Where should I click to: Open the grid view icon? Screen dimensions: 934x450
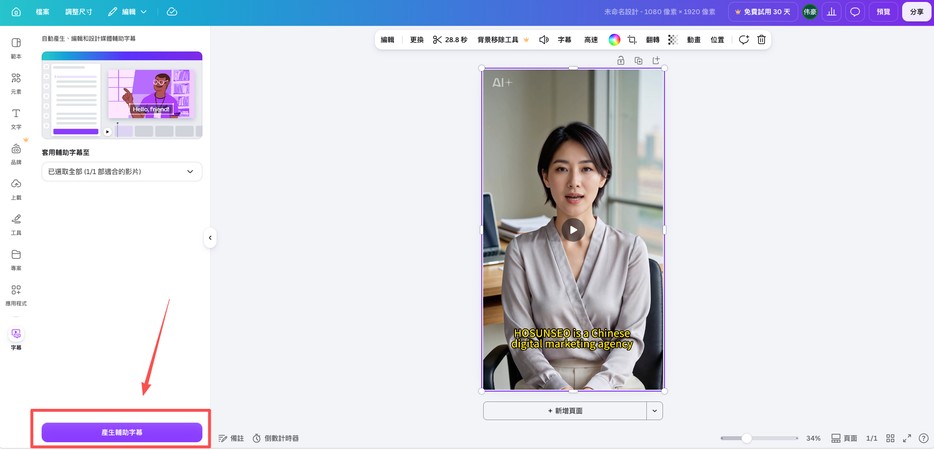[x=891, y=438]
